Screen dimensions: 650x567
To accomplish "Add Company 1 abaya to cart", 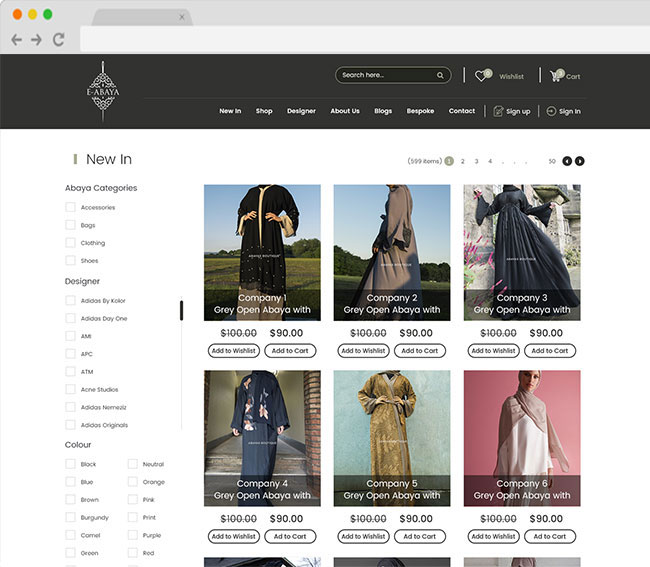I will pyautogui.click(x=290, y=351).
